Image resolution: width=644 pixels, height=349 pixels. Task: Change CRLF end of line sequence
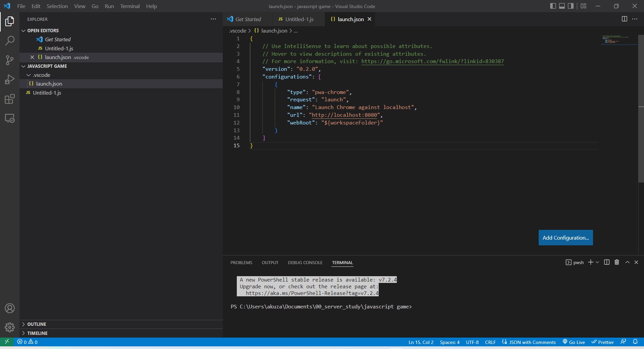pos(490,342)
